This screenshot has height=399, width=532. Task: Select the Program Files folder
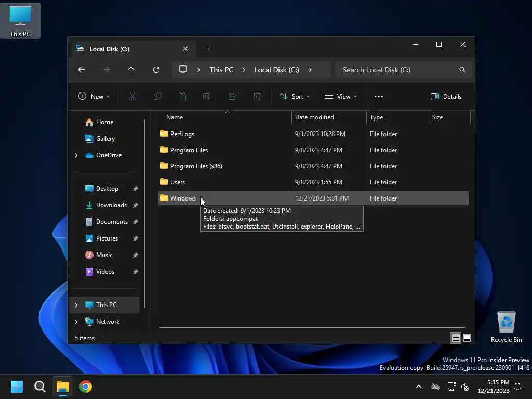[313, 150]
